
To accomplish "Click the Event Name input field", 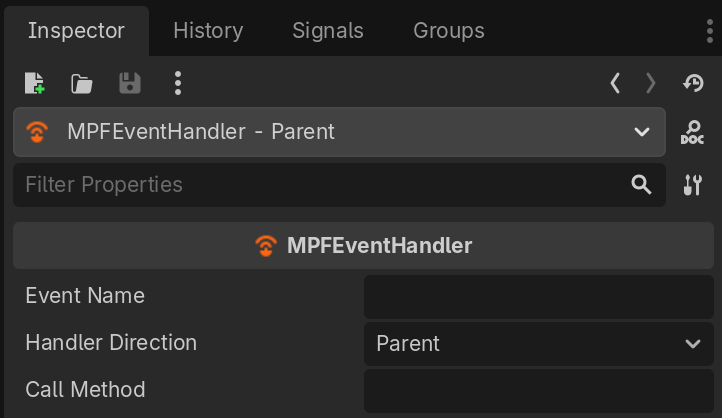I will pos(539,297).
